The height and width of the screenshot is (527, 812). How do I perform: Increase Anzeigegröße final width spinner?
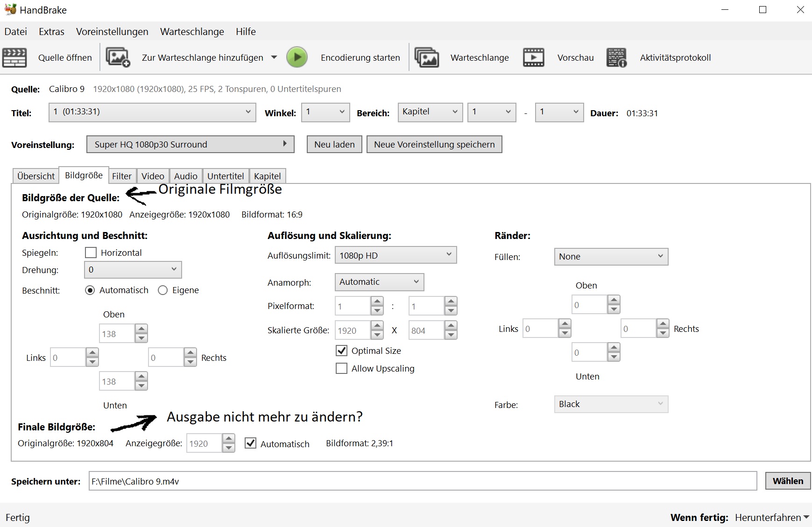coord(229,439)
